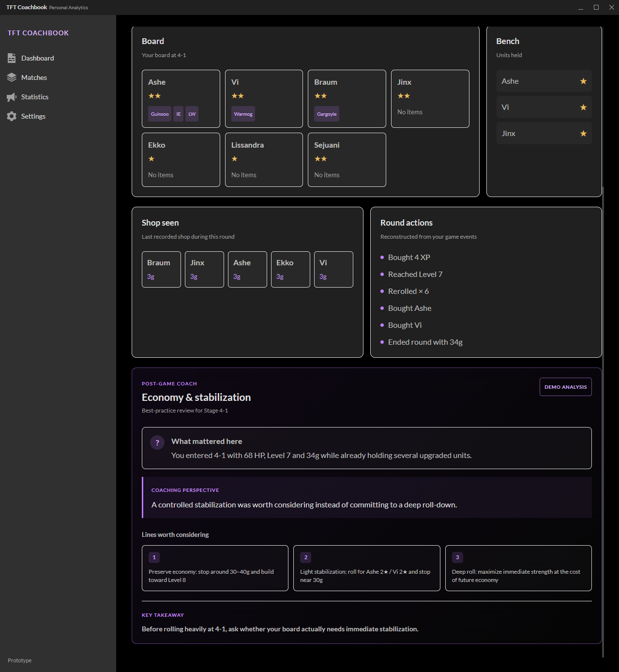This screenshot has width=619, height=672.
Task: Click the 'Bought Ashe' round action
Action: pyautogui.click(x=409, y=308)
